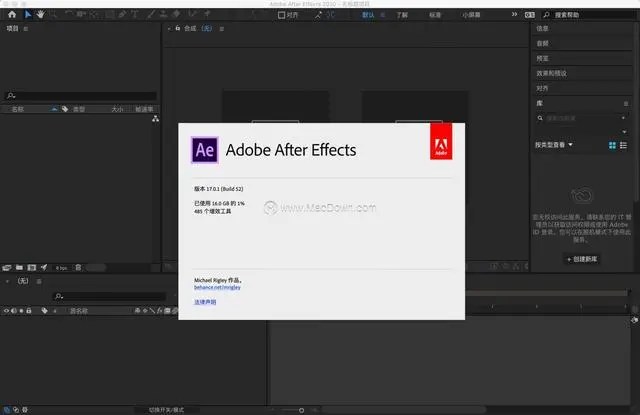Select the Clone Stamp tool
This screenshot has width=640, height=415.
164,15
